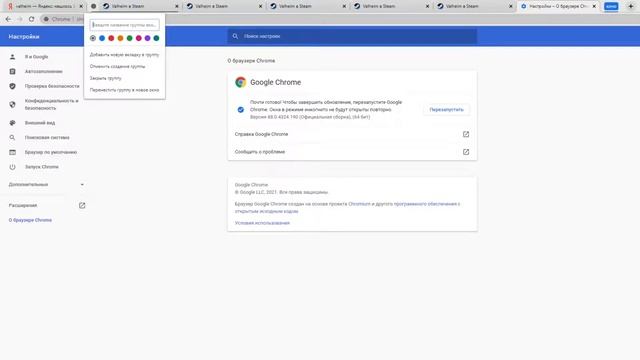Screen dimensions: 640x360
Task: Click the Google Chrome logo on the card
Action: click(240, 82)
